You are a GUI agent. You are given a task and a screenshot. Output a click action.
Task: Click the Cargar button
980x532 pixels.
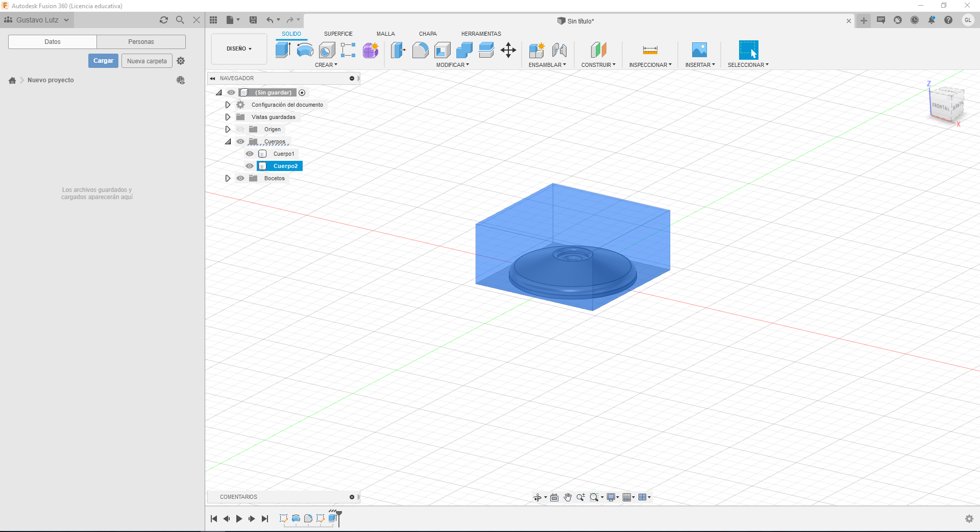click(103, 61)
